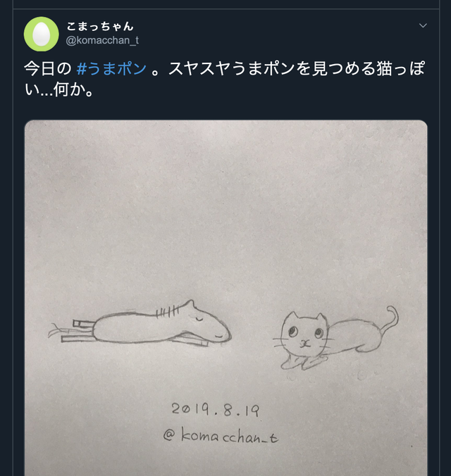451x476 pixels.
Task: Click the 今日の text at tweet start
Action: click(x=48, y=68)
